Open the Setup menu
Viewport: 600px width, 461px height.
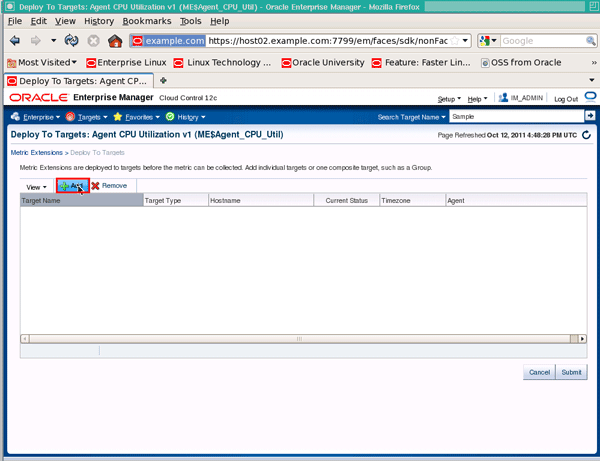pos(449,99)
